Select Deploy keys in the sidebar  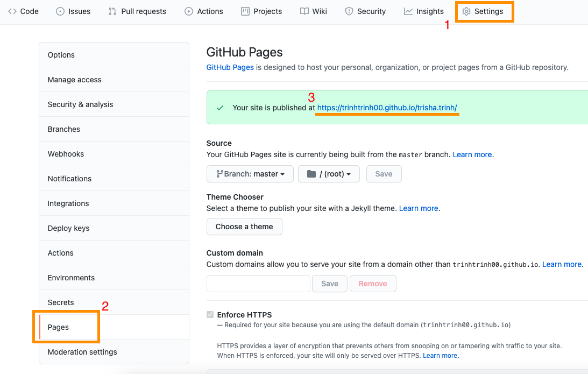[x=114, y=228]
